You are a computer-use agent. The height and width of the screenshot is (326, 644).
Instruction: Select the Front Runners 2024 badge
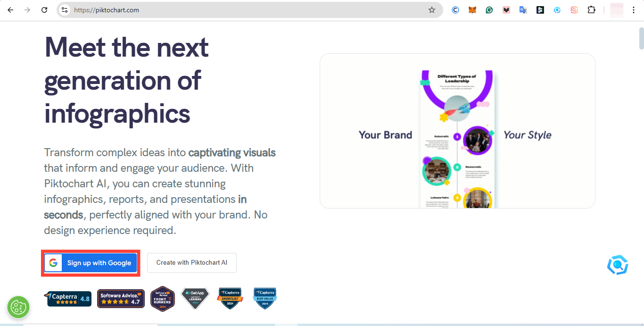pyautogui.click(x=163, y=299)
